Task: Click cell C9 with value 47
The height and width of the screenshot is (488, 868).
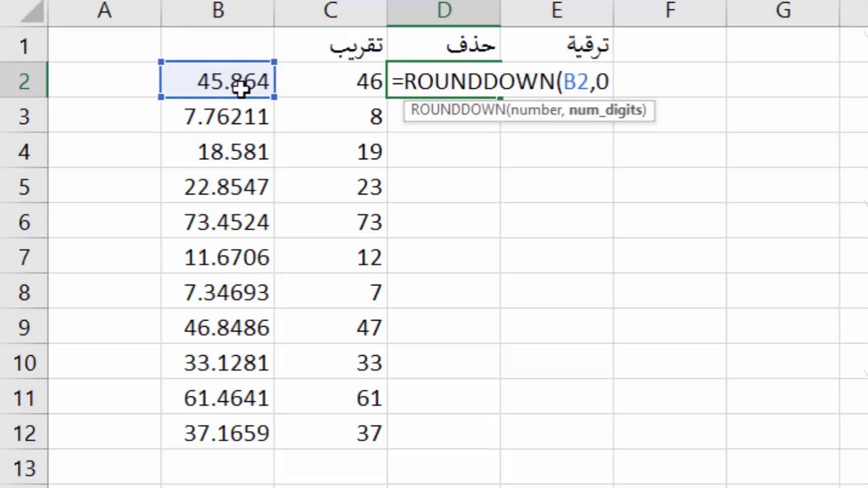Action: coord(330,327)
